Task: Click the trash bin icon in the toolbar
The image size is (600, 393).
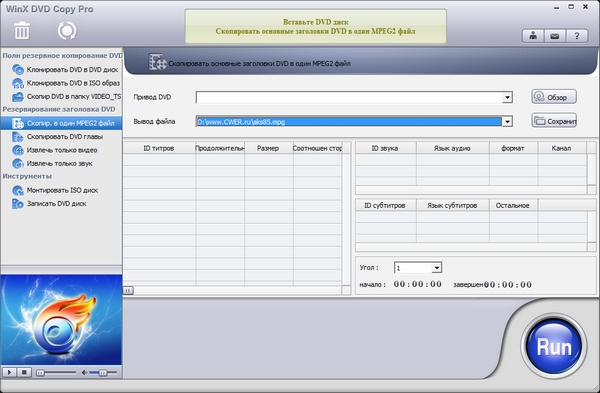Action: [x=22, y=31]
